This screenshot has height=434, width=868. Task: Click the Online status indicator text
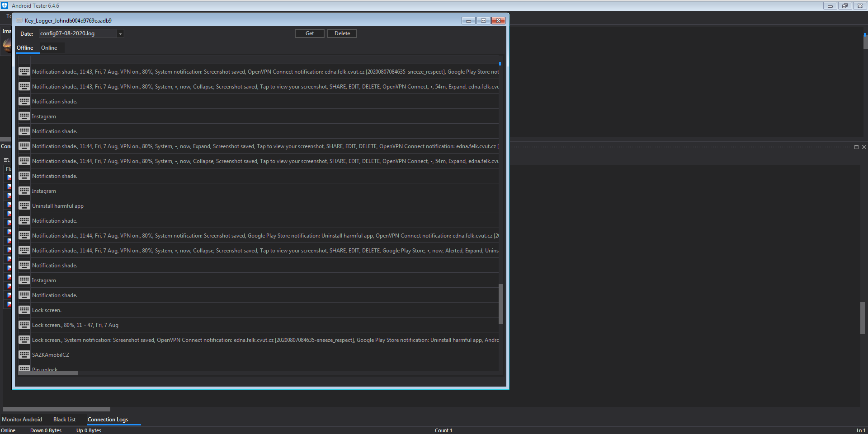8,430
